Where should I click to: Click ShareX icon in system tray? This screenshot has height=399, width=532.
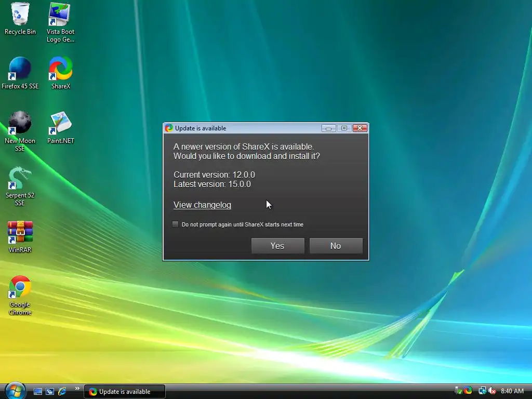[468, 391]
